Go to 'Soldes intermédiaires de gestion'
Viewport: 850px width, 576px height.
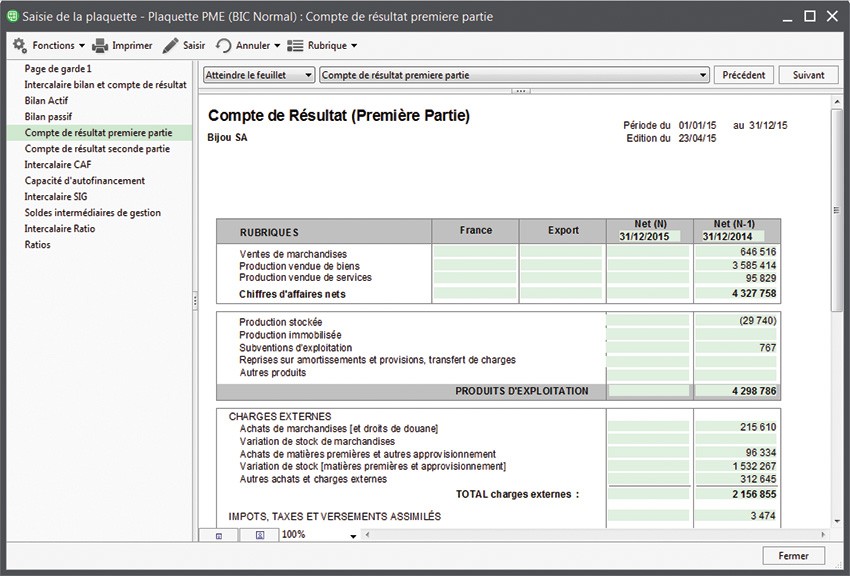pos(93,213)
